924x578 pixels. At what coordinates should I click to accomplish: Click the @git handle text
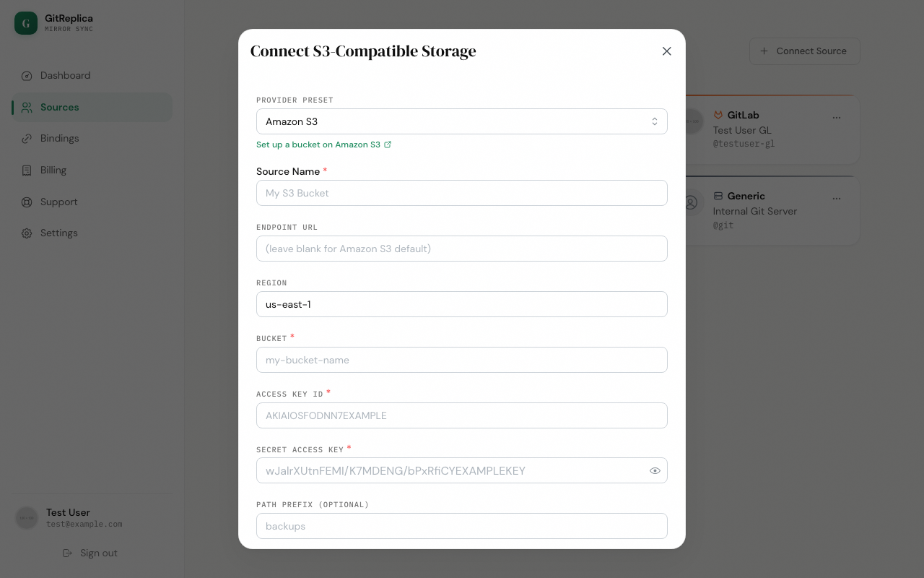(723, 225)
